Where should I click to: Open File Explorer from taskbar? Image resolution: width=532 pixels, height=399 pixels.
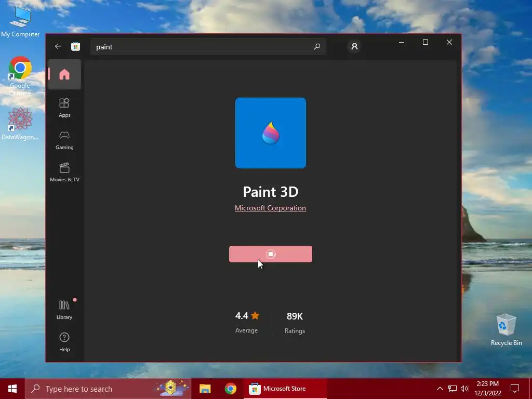(205, 389)
